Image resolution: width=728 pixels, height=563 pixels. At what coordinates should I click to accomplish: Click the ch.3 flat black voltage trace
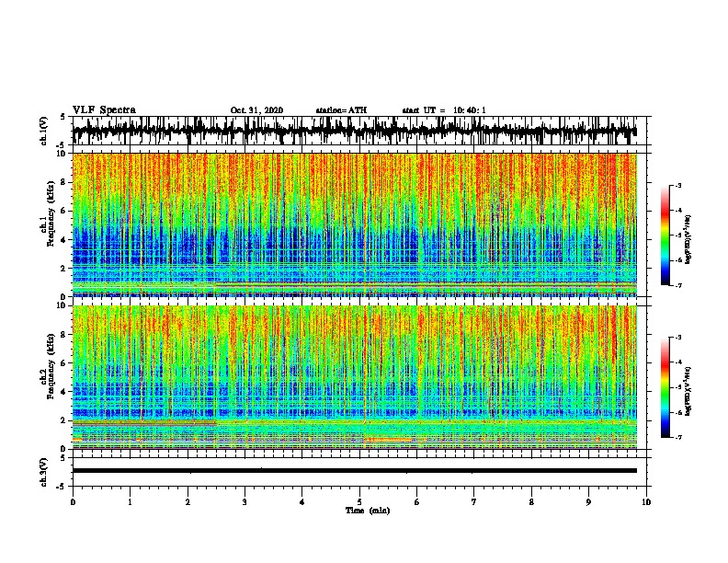pos(354,471)
